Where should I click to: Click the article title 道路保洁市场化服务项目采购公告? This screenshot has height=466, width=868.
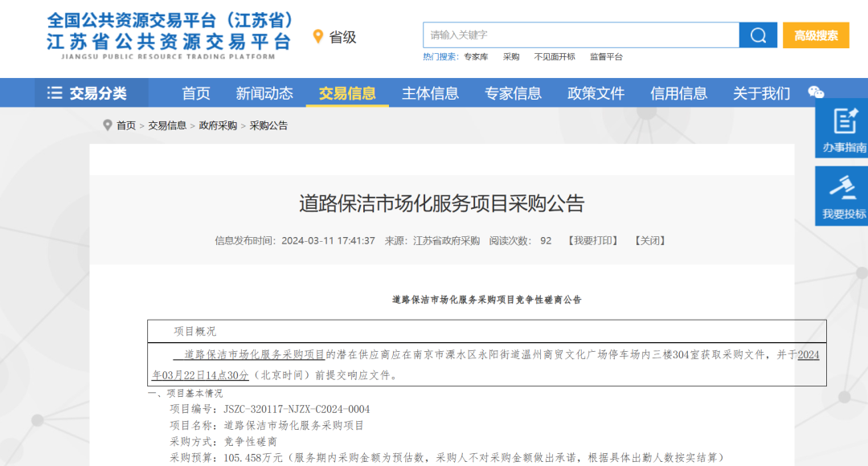coord(442,203)
